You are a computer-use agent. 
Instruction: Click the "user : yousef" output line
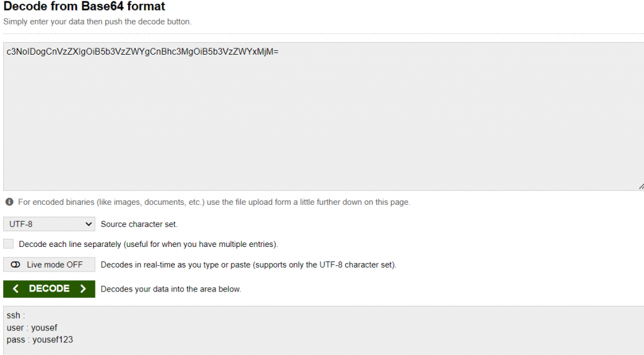pyautogui.click(x=32, y=327)
